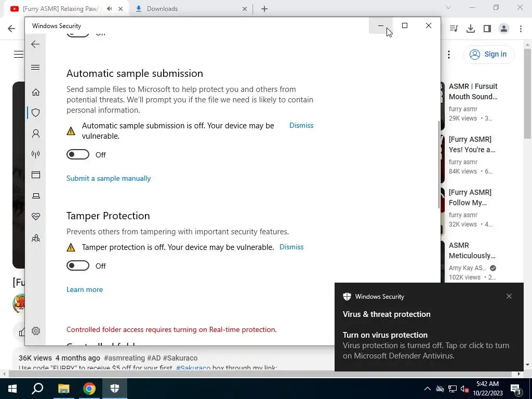Go back in Windows Security
532x399 pixels.
click(x=35, y=44)
